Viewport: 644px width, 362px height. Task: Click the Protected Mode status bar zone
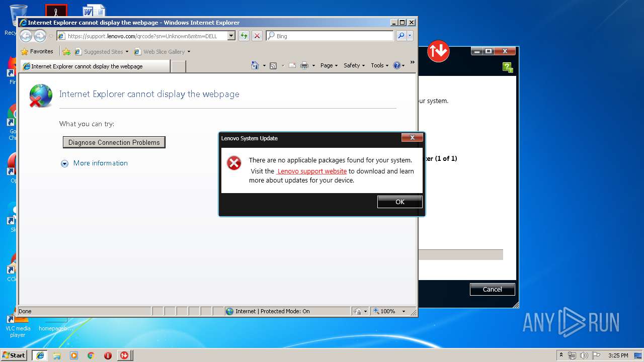click(287, 311)
